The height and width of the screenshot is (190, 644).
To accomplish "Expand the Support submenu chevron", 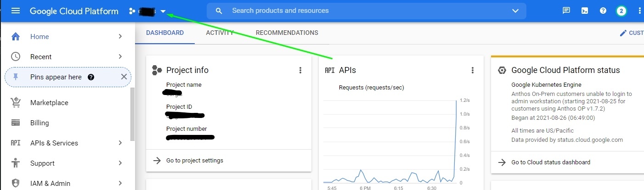I will [x=120, y=163].
